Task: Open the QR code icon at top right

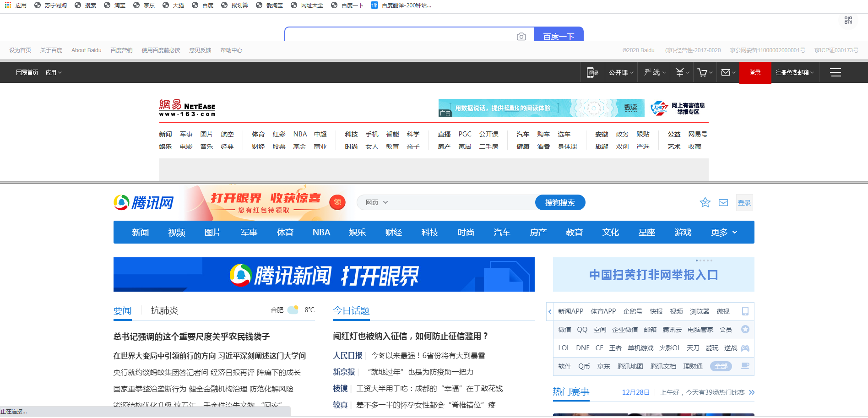Action: click(x=848, y=21)
